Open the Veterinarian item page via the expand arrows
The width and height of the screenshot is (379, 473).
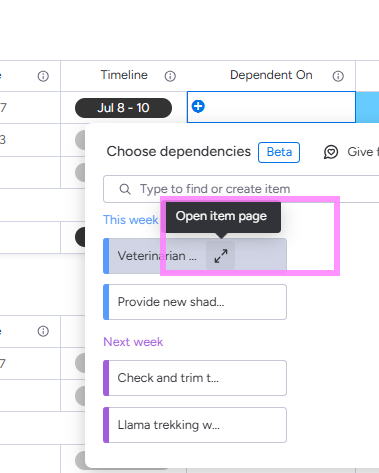[221, 256]
